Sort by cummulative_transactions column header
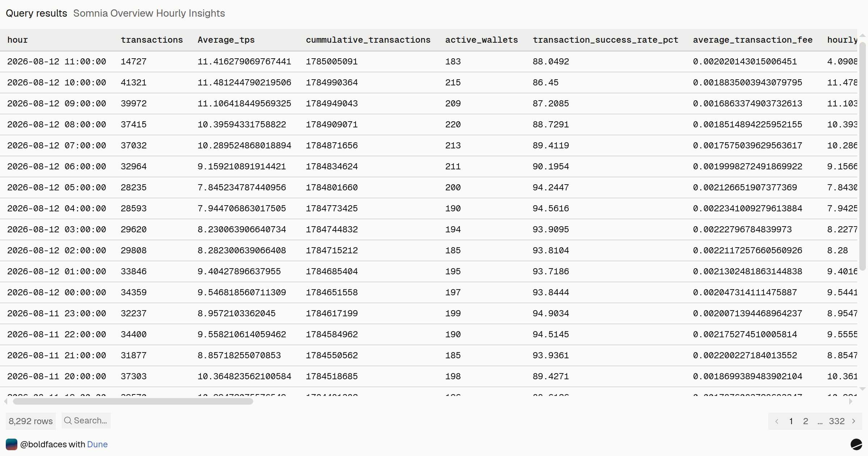This screenshot has height=456, width=868. (368, 40)
